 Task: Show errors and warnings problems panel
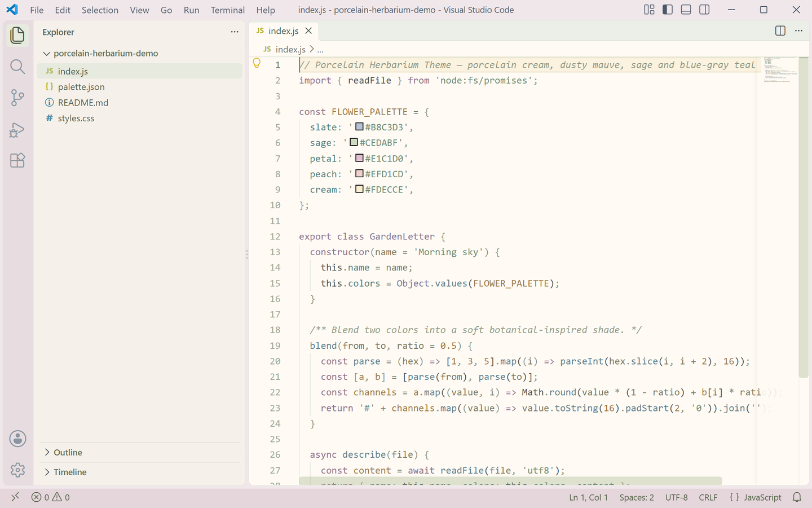point(51,497)
